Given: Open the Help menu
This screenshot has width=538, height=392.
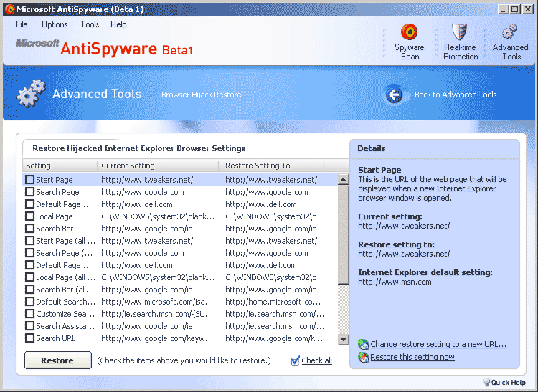Looking at the screenshot, I should coord(118,24).
